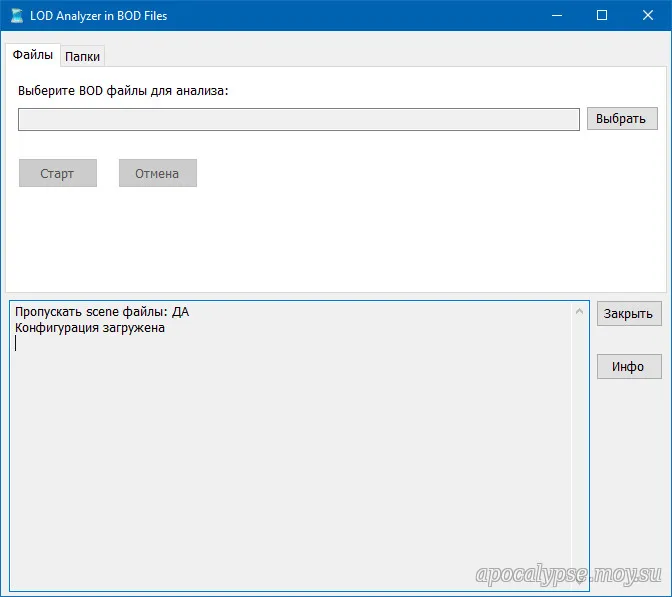
Task: Open the Папки tab
Action: tap(83, 57)
